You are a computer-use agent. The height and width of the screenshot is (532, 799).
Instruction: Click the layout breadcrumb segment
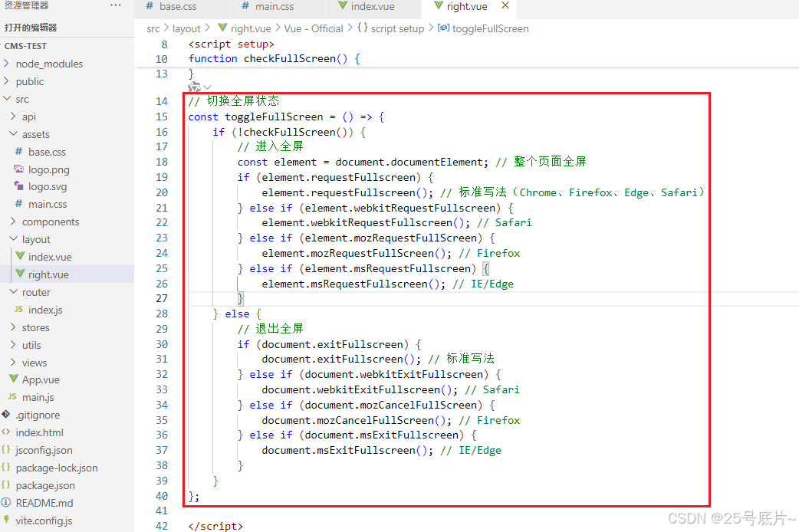tap(186, 28)
